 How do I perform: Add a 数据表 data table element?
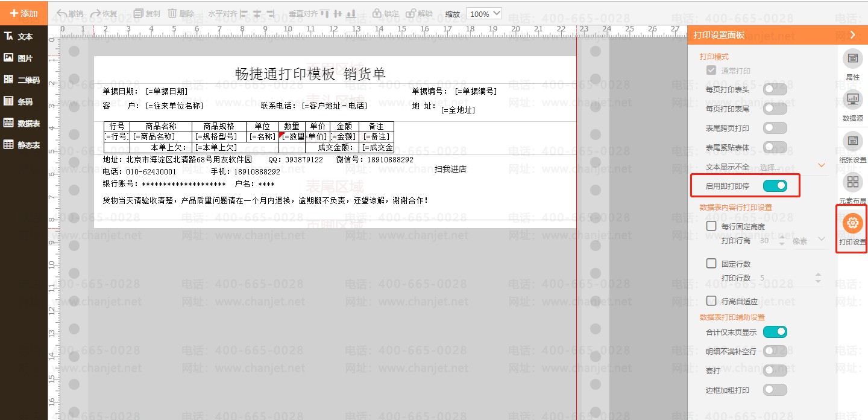click(x=22, y=123)
